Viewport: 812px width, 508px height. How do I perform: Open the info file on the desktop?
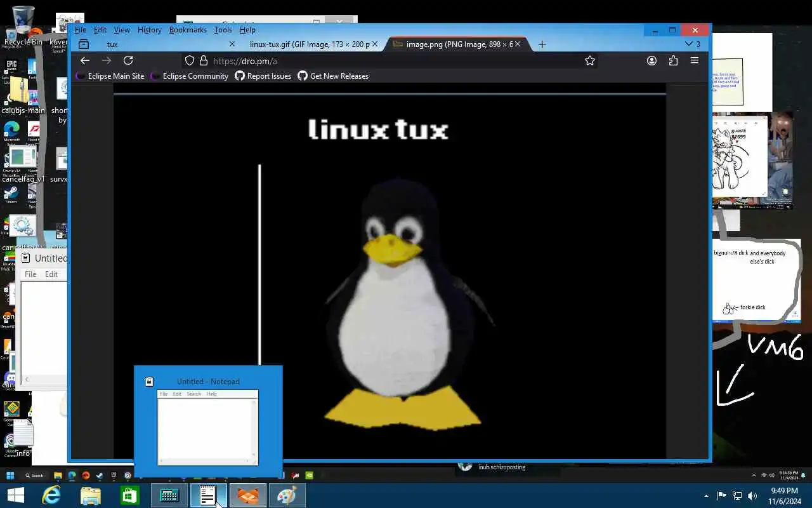(x=23, y=438)
